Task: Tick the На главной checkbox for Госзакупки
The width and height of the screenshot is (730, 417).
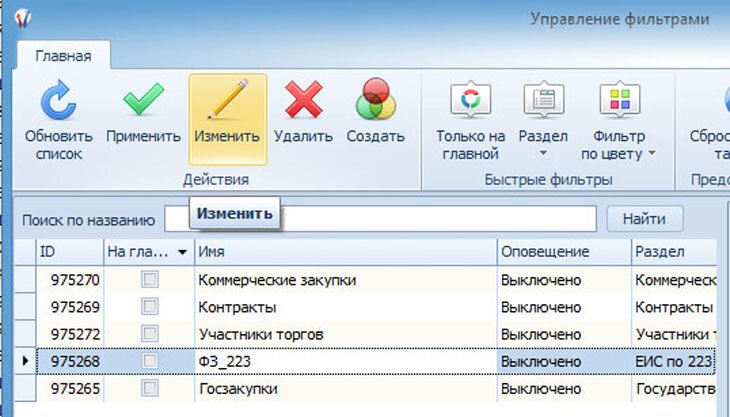Action: tap(150, 388)
